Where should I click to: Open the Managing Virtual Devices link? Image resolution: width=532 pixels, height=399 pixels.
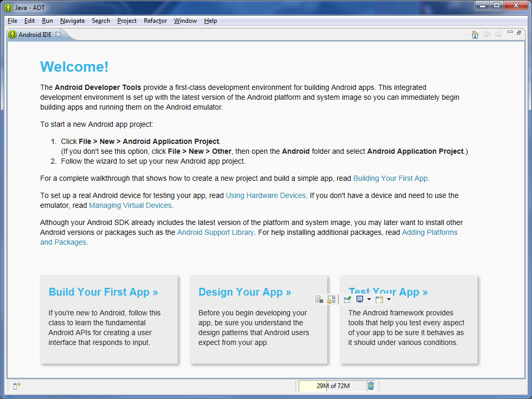130,205
